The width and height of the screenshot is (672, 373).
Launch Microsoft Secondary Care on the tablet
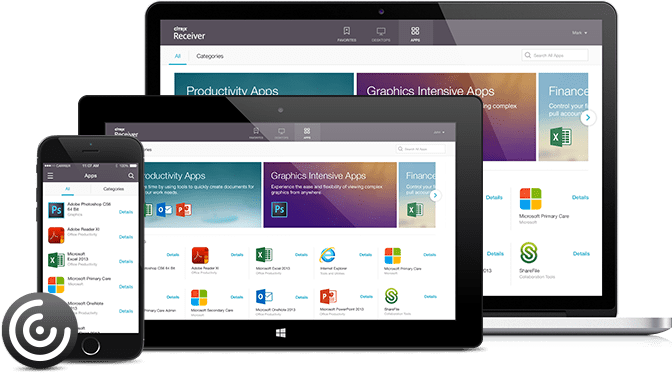click(199, 298)
